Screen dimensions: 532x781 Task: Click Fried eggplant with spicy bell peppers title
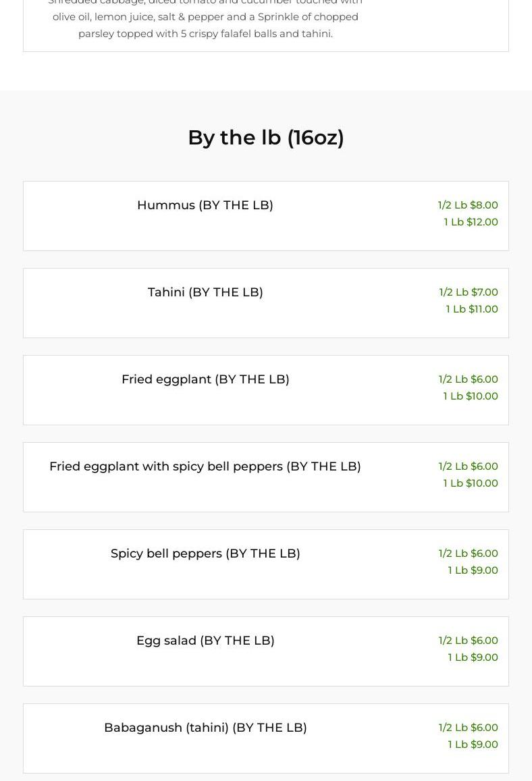205,466
